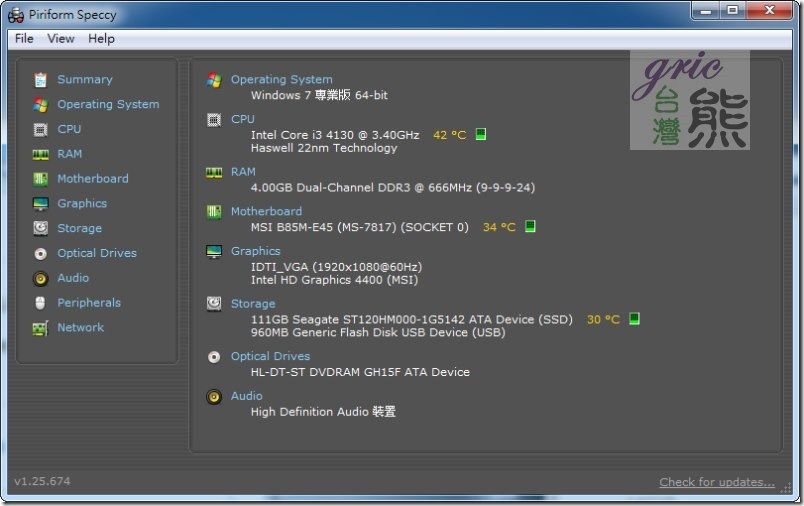Click the Windows 7 64-bit text
The image size is (804, 506).
[x=319, y=95]
